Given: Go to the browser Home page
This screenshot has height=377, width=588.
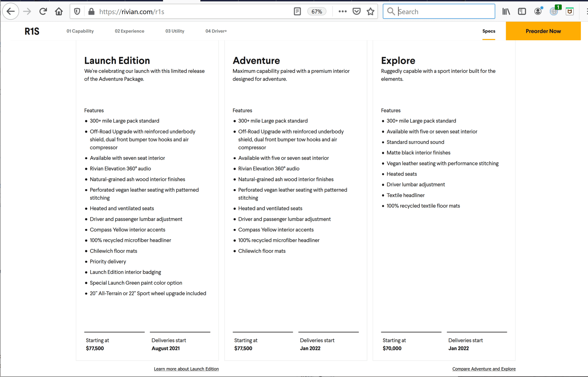Looking at the screenshot, I should pos(59,11).
